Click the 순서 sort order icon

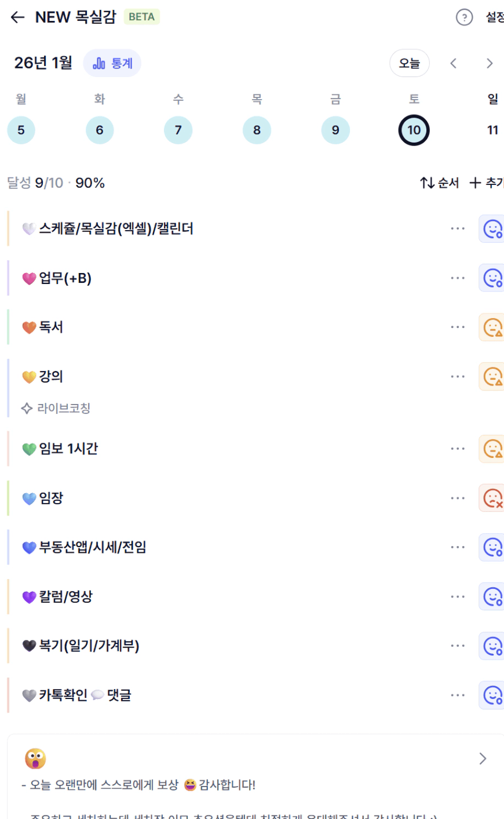(428, 183)
